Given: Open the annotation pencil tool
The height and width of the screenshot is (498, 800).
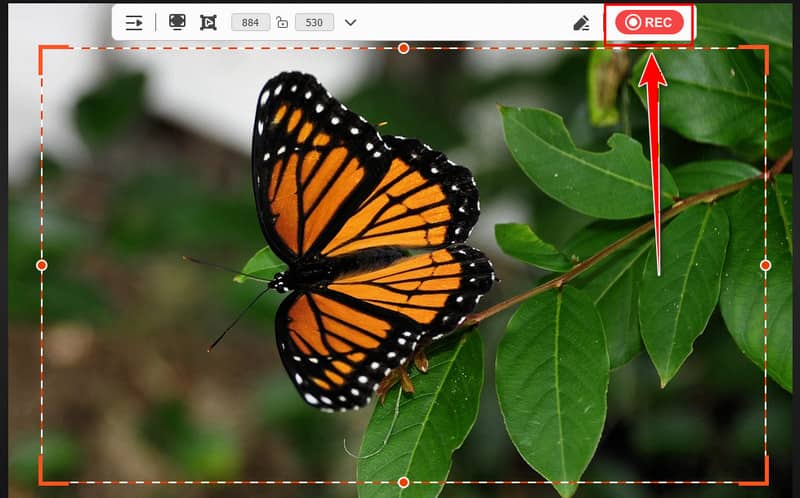Looking at the screenshot, I should pyautogui.click(x=582, y=23).
